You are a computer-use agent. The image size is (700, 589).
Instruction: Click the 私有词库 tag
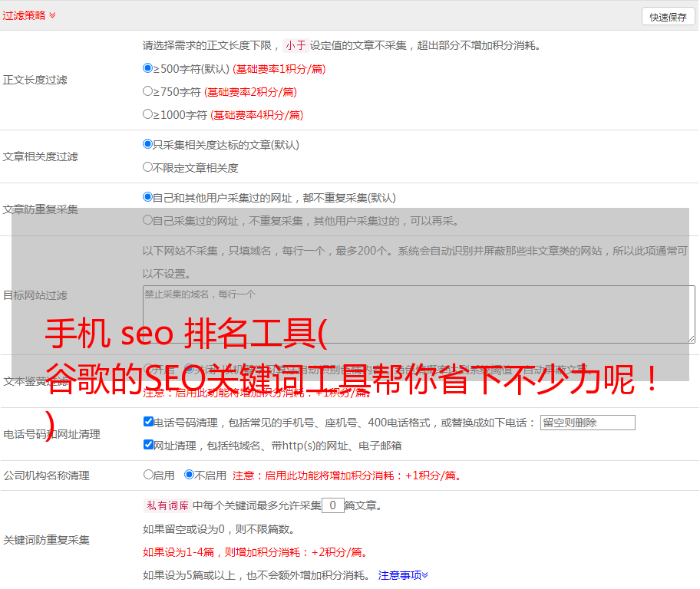168,505
